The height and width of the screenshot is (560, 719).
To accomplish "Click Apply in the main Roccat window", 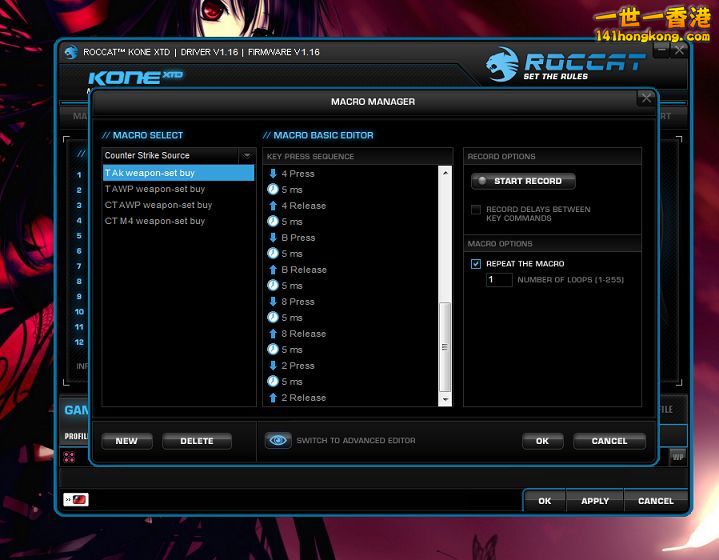I will (x=595, y=501).
